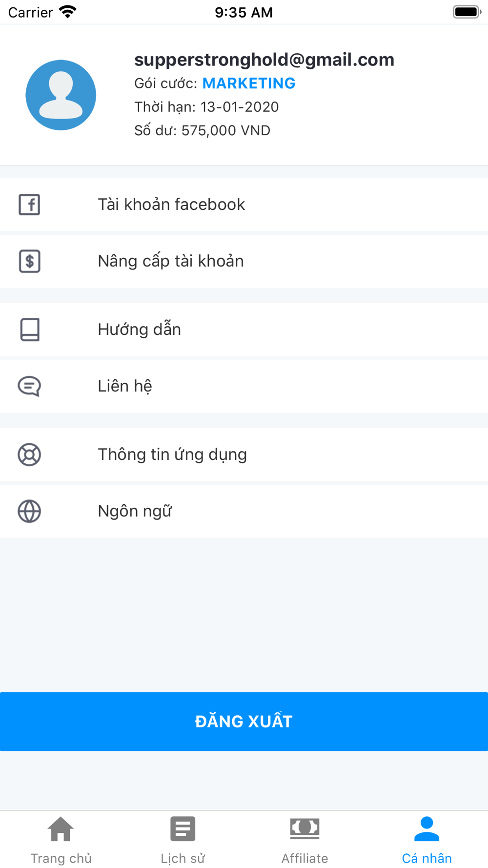Image resolution: width=488 pixels, height=868 pixels.
Task: Tap the book guide icon
Action: pos(29,330)
